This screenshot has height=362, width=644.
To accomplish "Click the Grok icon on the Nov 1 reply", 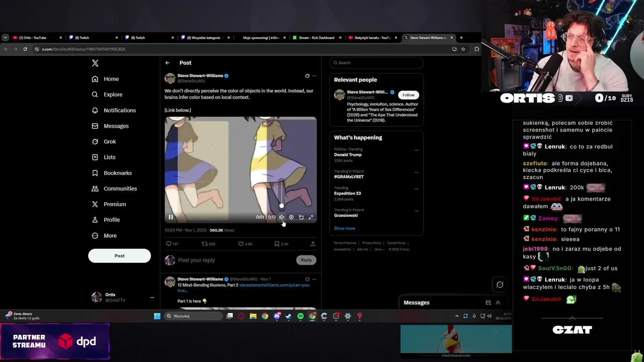I will click(x=307, y=279).
